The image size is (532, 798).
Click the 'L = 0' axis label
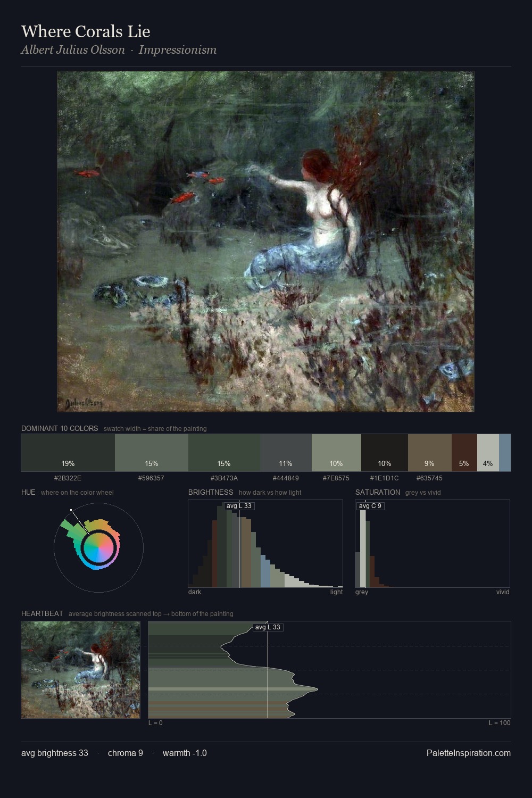point(155,722)
